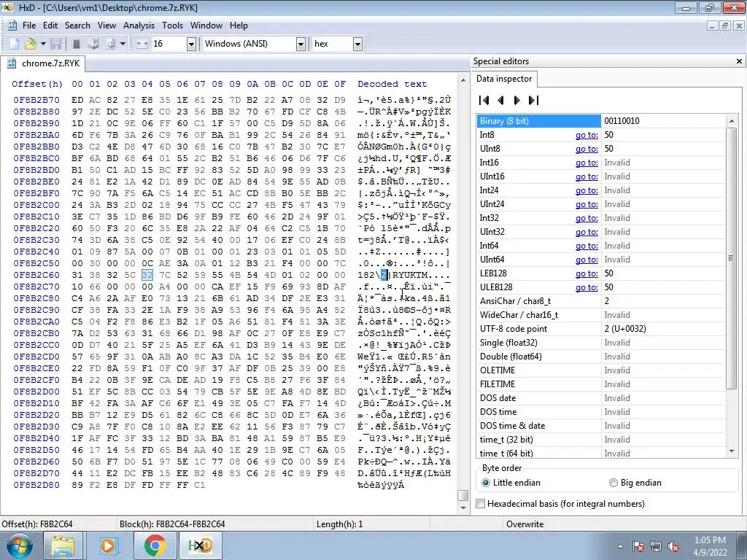This screenshot has height=560, width=747.
Task: Click Data inspector scrollbar down arrow
Action: tap(732, 451)
